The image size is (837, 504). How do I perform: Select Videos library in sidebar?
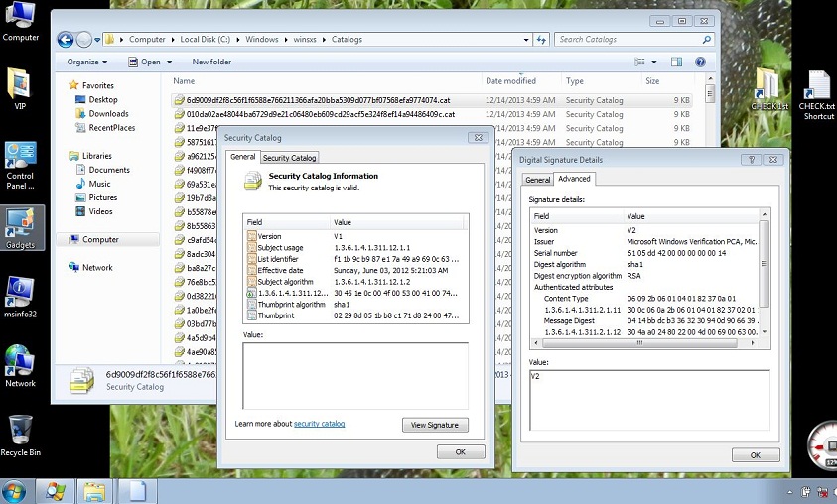coord(100,211)
